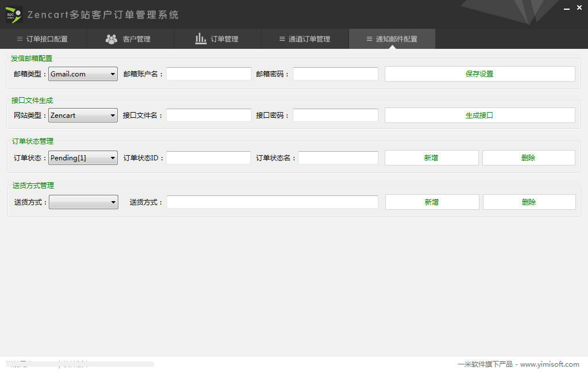The height and width of the screenshot is (373, 588).
Task: Focus the 订单状态ID input field
Action: click(x=208, y=157)
